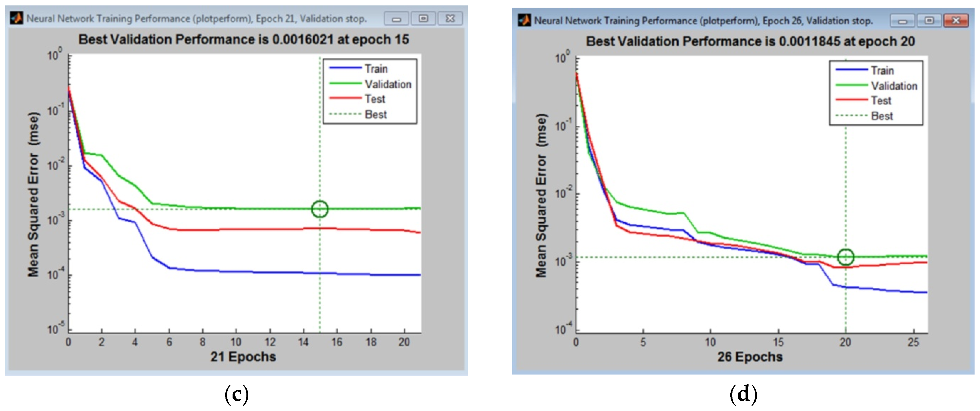Click MATLAB icon in right window title bar
The width and height of the screenshot is (980, 411).
tap(525, 20)
